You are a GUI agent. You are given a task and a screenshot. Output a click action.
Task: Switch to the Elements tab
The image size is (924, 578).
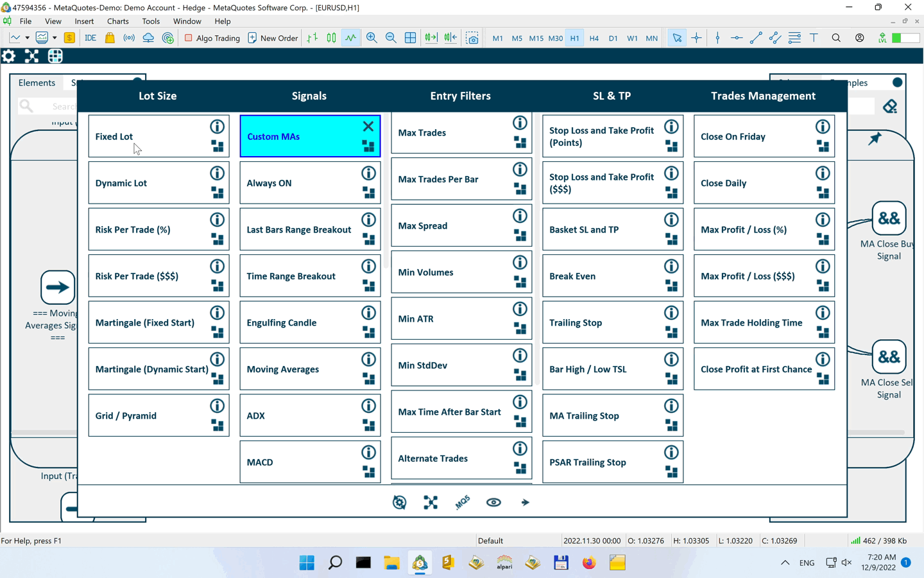[x=37, y=83]
